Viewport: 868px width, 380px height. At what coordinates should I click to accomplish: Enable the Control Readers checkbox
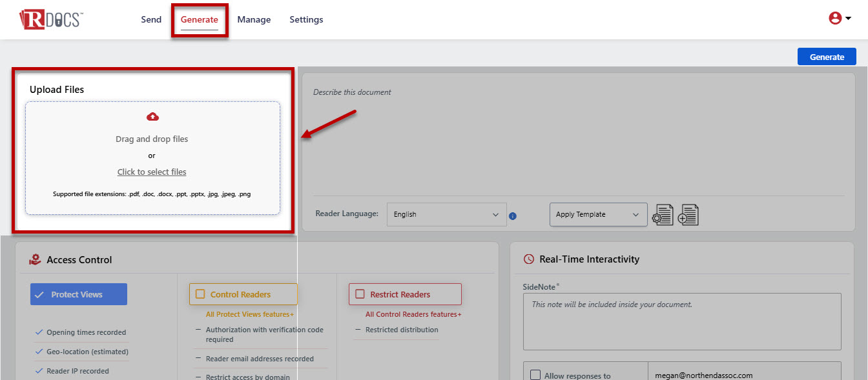click(x=200, y=294)
